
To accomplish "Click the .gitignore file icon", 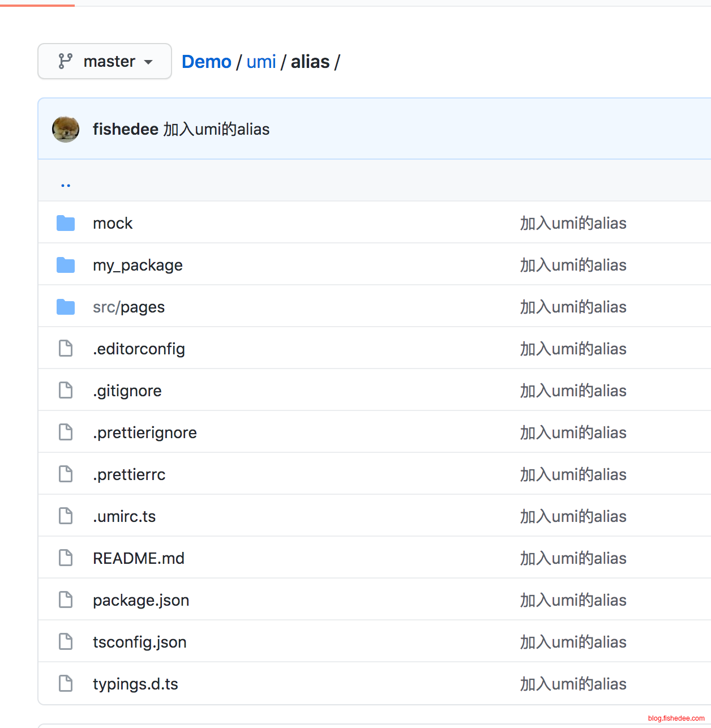I will click(66, 391).
